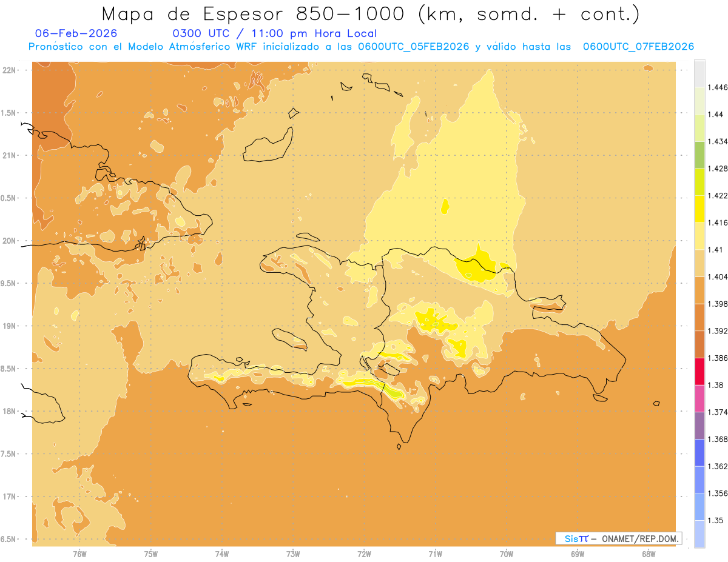Click the 74W longitude label
The width and height of the screenshot is (728, 562).
(x=222, y=554)
